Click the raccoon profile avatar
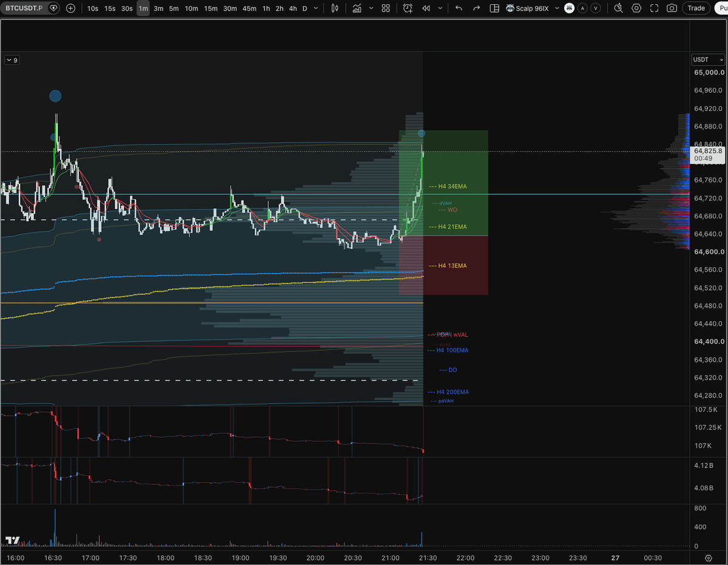The width and height of the screenshot is (728, 565). pyautogui.click(x=569, y=8)
